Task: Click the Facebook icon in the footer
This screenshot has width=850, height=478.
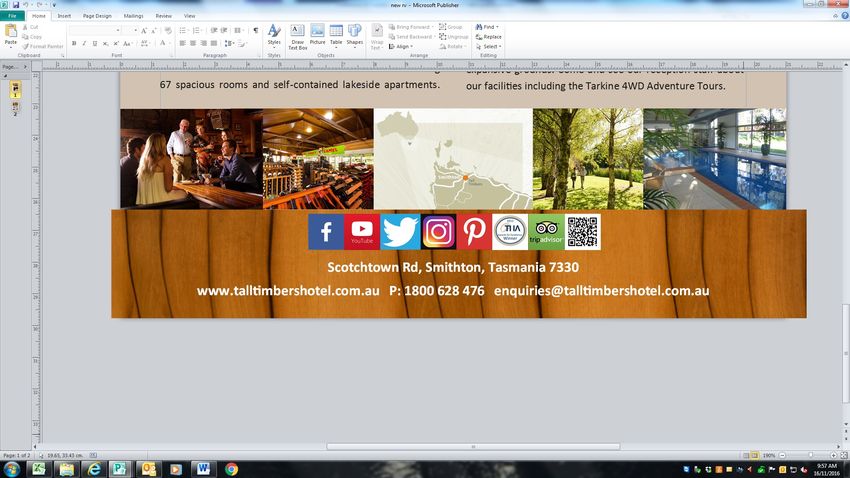Action: point(326,232)
